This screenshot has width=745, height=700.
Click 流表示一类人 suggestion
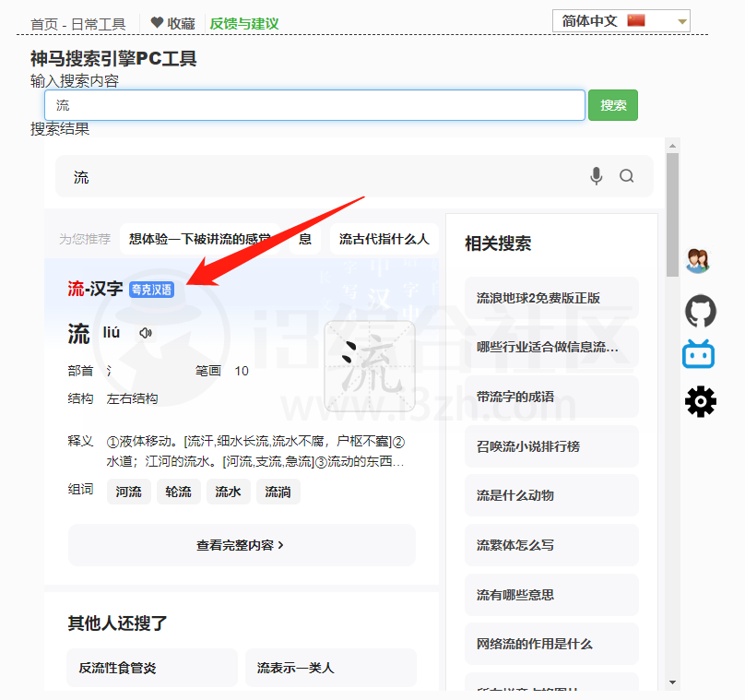[331, 668]
